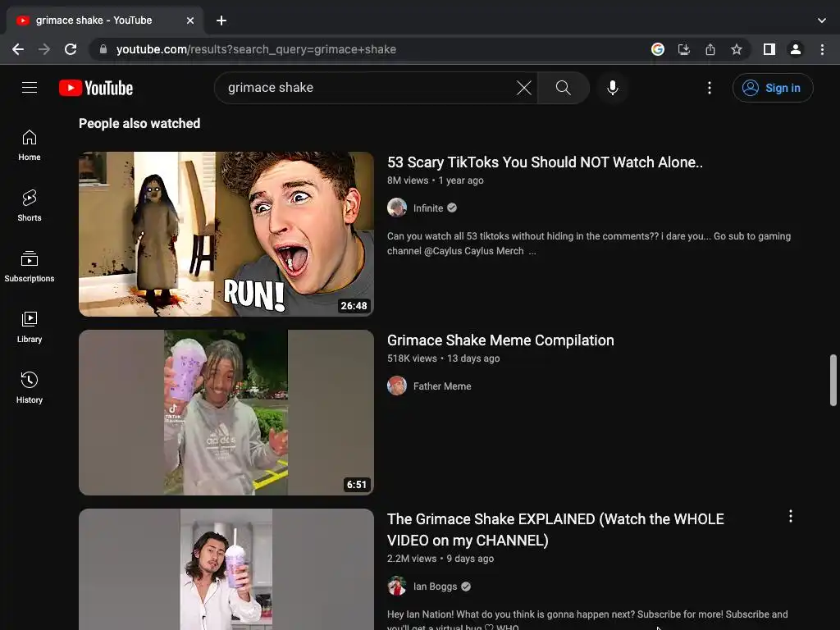Close the grimace shake YouTube tab

click(x=190, y=21)
